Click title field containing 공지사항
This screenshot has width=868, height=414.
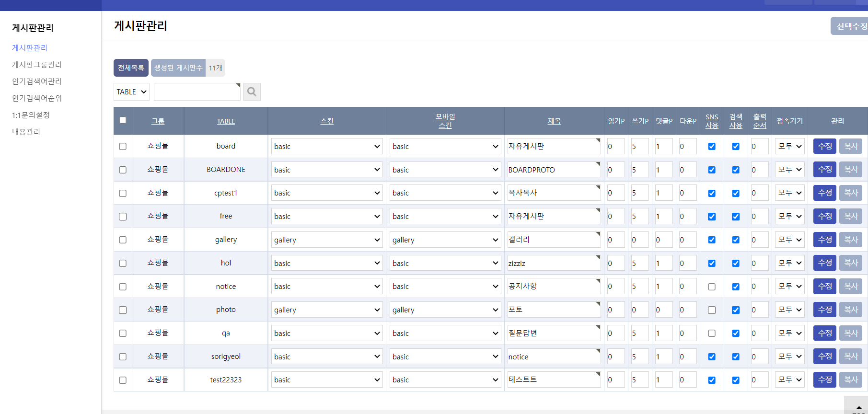click(554, 286)
